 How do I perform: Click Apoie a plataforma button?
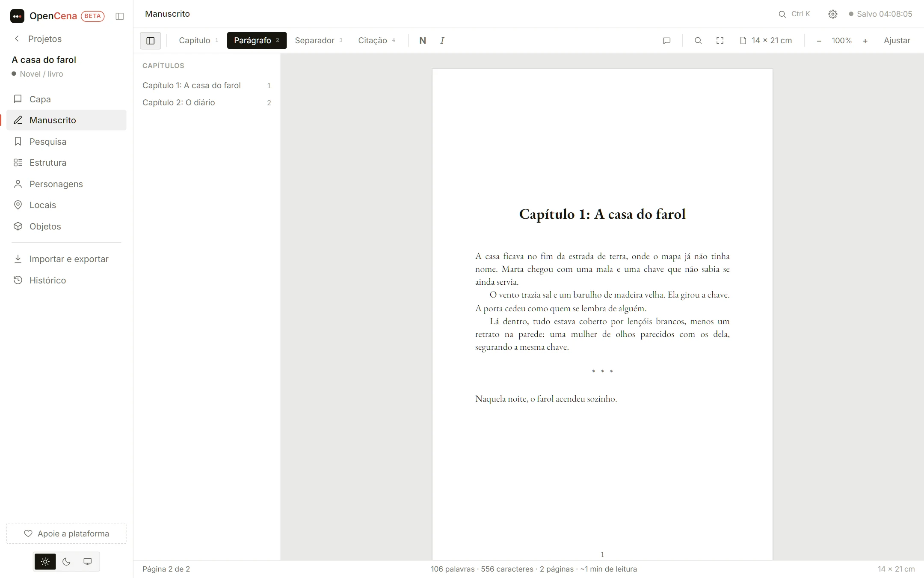[66, 533]
